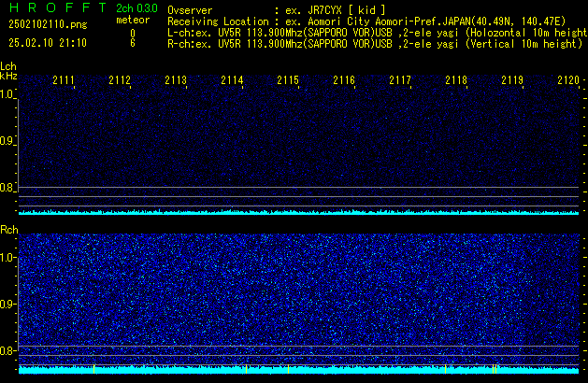Click the 'Lch' channel label
588x383 pixels.
pyautogui.click(x=8, y=66)
